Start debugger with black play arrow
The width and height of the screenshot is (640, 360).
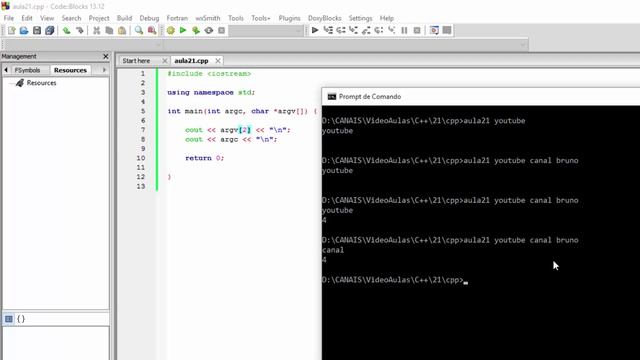(x=315, y=30)
